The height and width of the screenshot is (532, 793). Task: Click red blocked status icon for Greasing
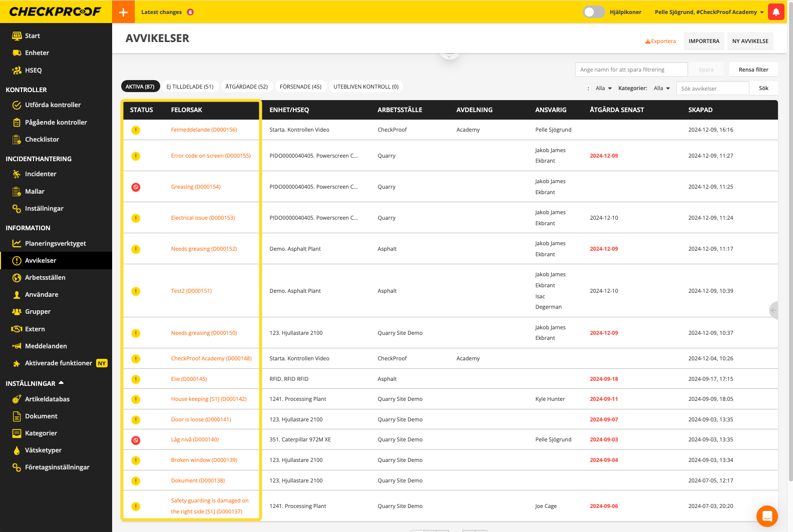click(x=136, y=187)
